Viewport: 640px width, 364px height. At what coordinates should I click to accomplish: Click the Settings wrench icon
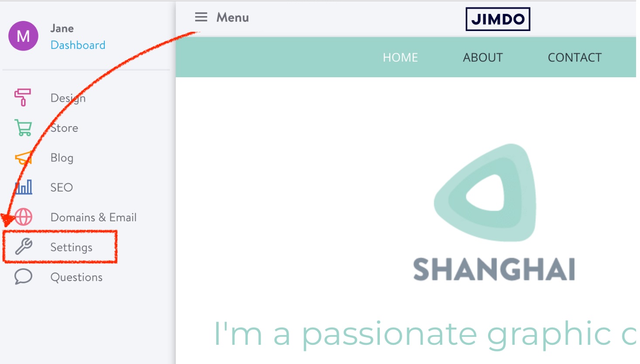click(x=24, y=247)
